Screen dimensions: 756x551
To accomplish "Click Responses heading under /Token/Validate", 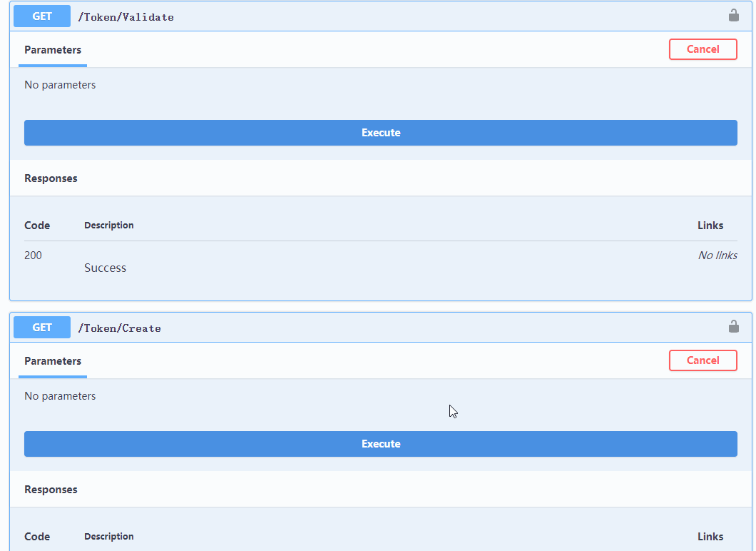I will coord(51,178).
